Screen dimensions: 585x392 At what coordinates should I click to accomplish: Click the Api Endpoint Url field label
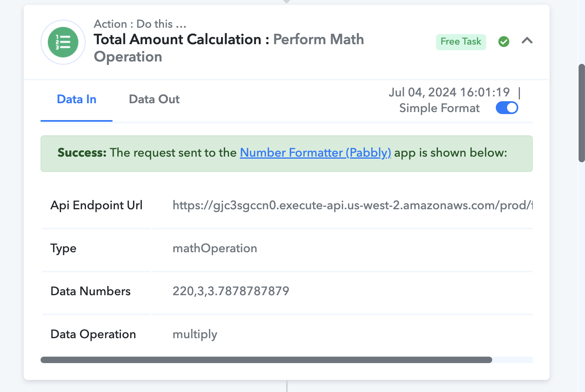[x=96, y=205]
